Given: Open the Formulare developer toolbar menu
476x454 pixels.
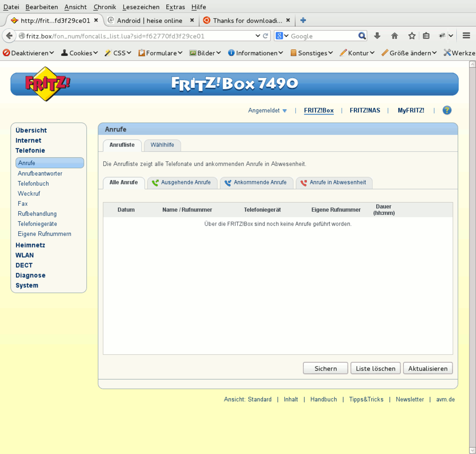Looking at the screenshot, I should coord(160,53).
